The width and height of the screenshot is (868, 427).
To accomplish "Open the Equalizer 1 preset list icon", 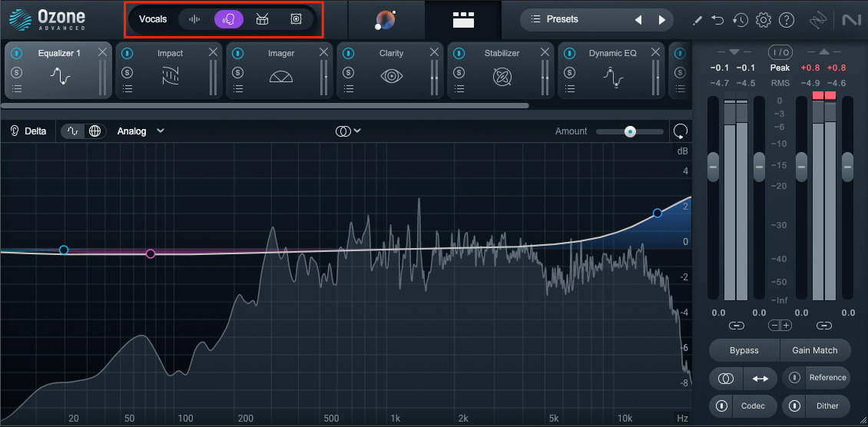I will [x=17, y=89].
